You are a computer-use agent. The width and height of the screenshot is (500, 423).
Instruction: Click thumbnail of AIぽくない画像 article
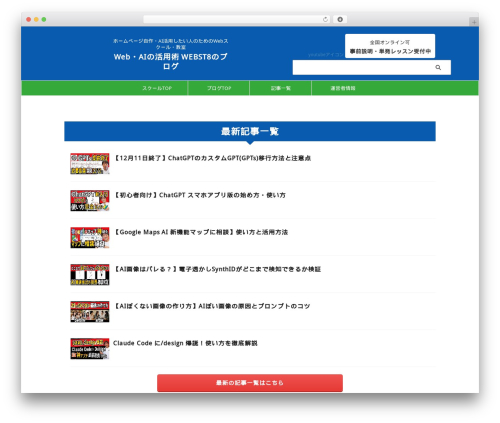(90, 312)
